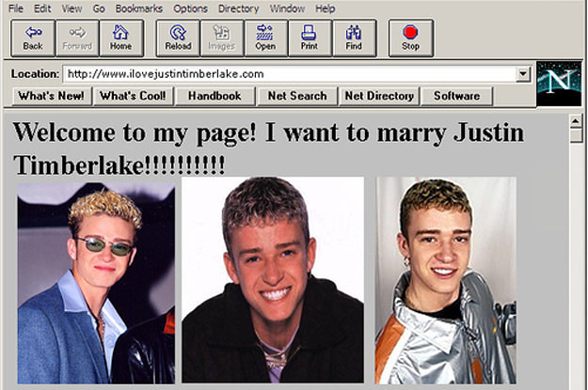The height and width of the screenshot is (390, 588).
Task: Click the Open location toolbar icon
Action: (x=265, y=33)
